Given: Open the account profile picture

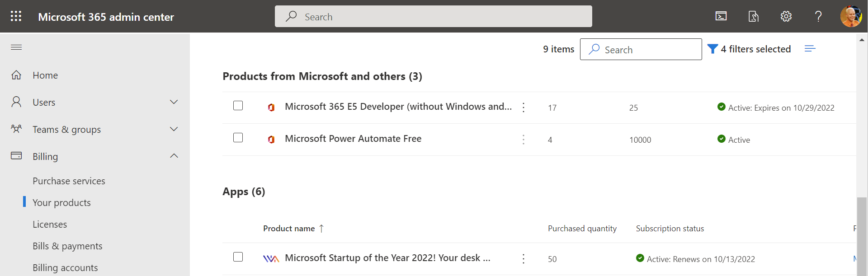Looking at the screenshot, I should coord(851,16).
